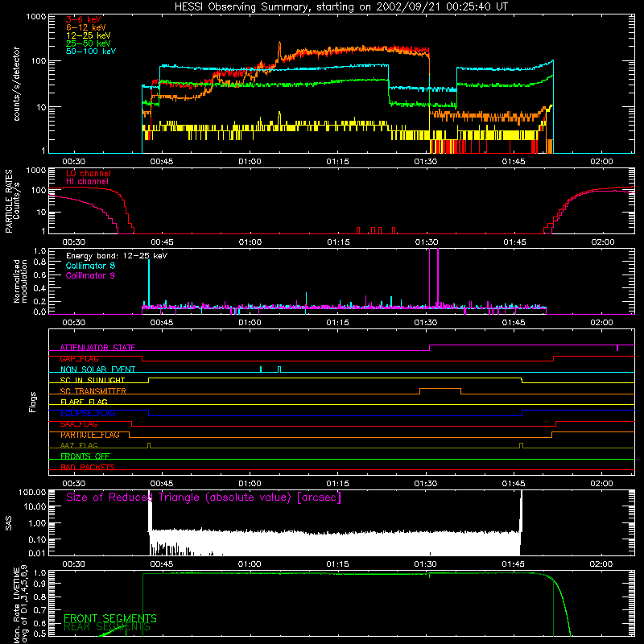Click the HI channel legend label
Image resolution: width=644 pixels, height=644 pixels.
[x=88, y=182]
